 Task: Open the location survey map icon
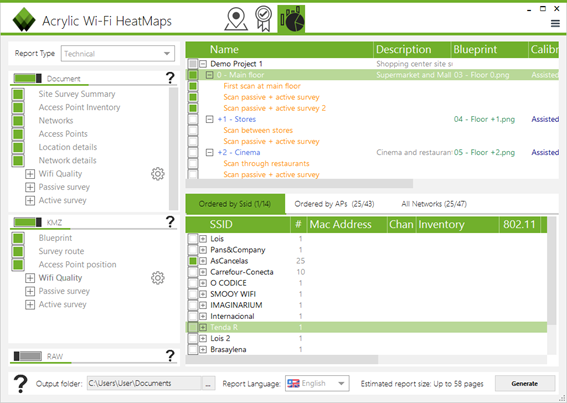click(x=236, y=19)
